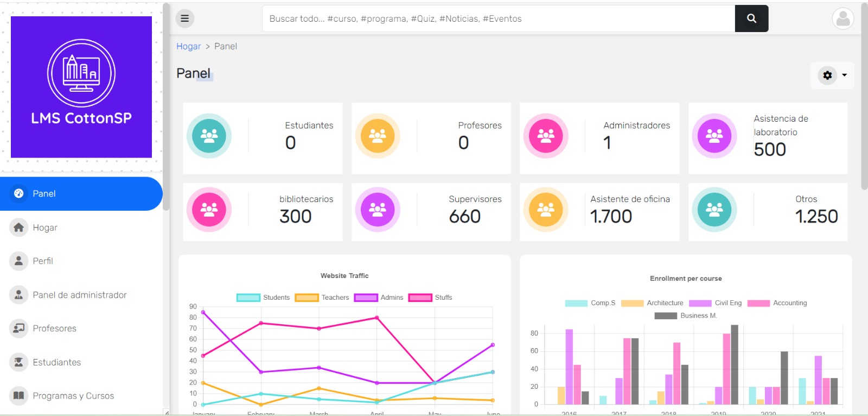Open Perfil in the sidebar menu
The image size is (868, 416).
click(81, 261)
